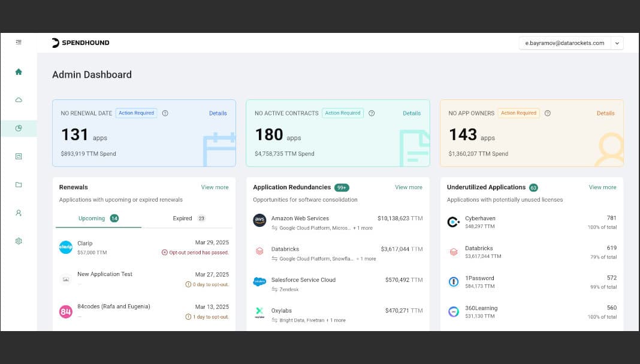This screenshot has width=640, height=364.
Task: Click View more in Renewals panel
Action: (x=215, y=187)
